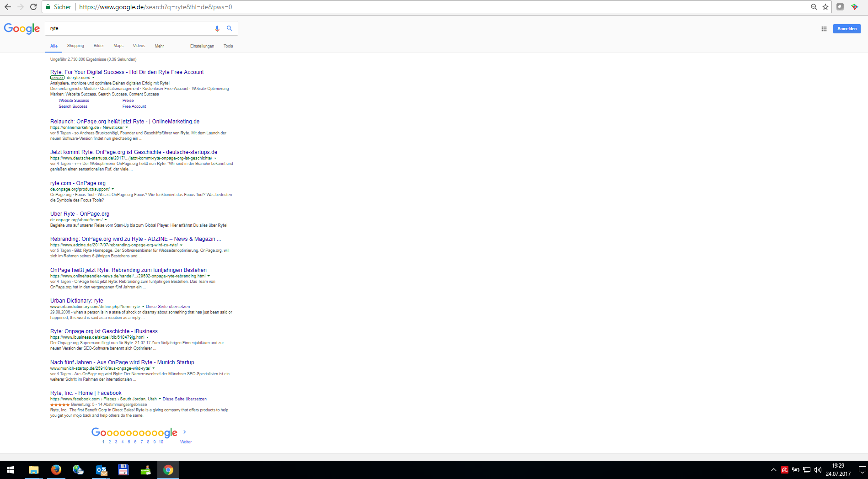Open the Mehr menu
The width and height of the screenshot is (868, 479).
pos(159,46)
